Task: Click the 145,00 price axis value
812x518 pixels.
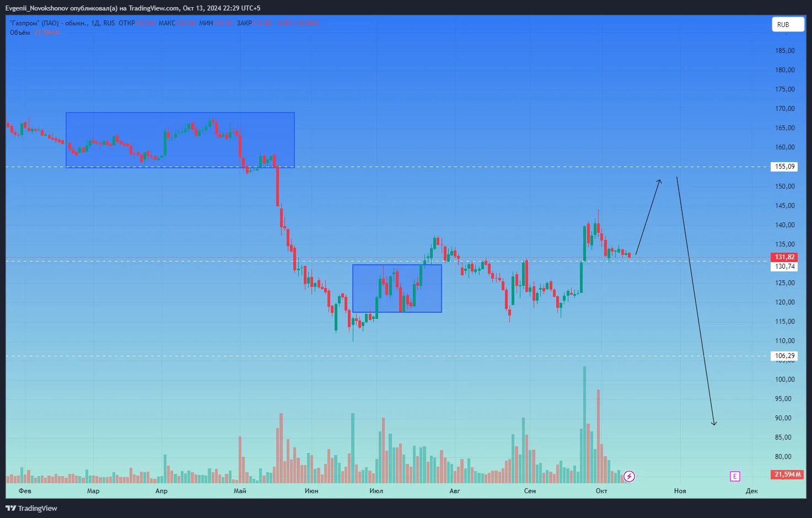Action: [785, 206]
